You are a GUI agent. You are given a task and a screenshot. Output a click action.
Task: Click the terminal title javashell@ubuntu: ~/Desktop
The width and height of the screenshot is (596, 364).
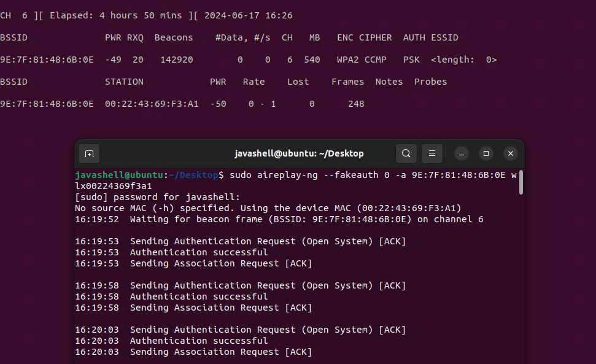(x=299, y=153)
